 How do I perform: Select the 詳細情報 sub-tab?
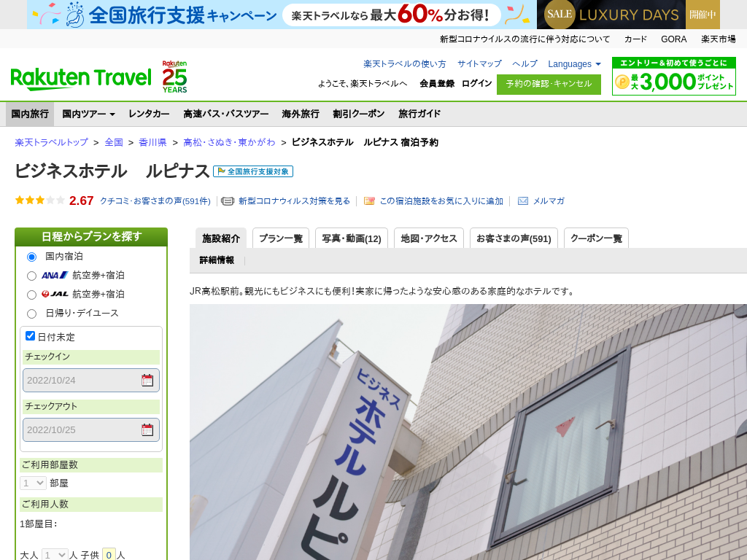click(217, 260)
